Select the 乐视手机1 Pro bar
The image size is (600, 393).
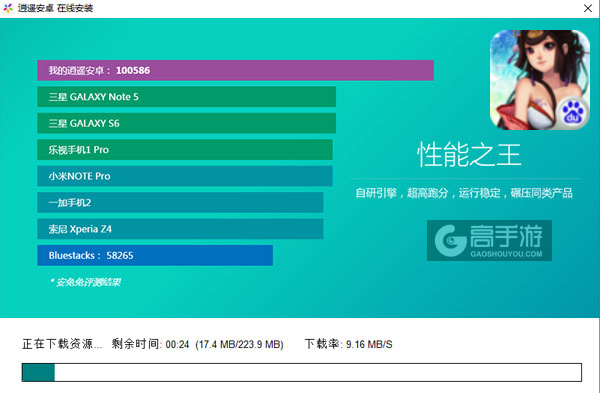click(x=185, y=150)
